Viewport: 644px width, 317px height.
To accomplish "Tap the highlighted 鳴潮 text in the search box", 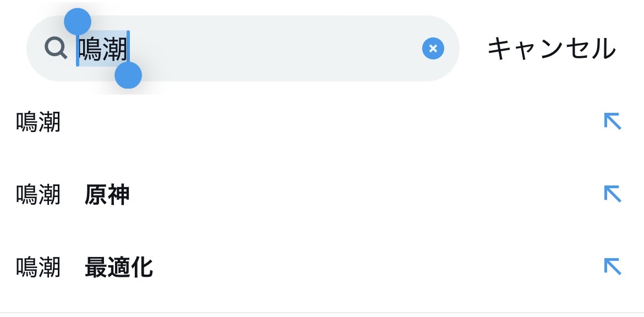I will pos(103,50).
